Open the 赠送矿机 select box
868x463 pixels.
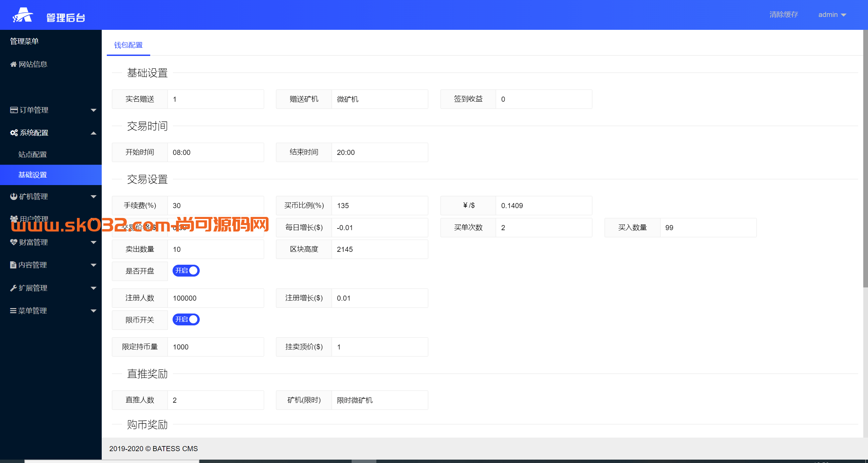coord(380,99)
